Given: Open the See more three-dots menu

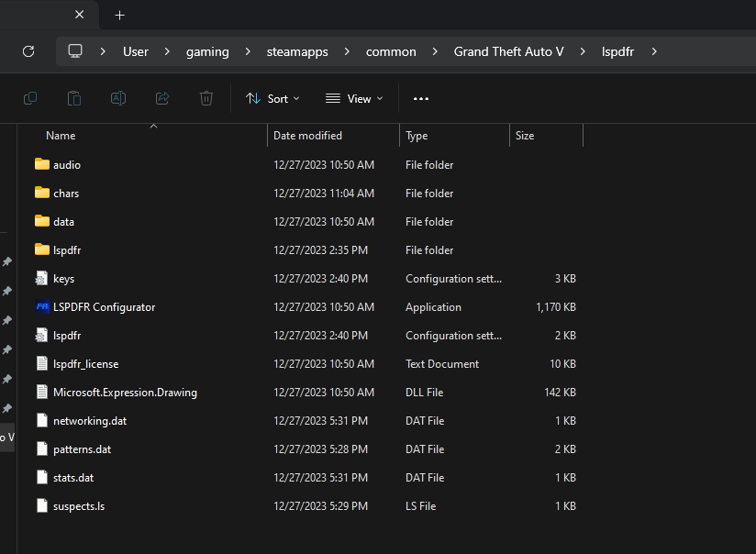Looking at the screenshot, I should pyautogui.click(x=421, y=98).
